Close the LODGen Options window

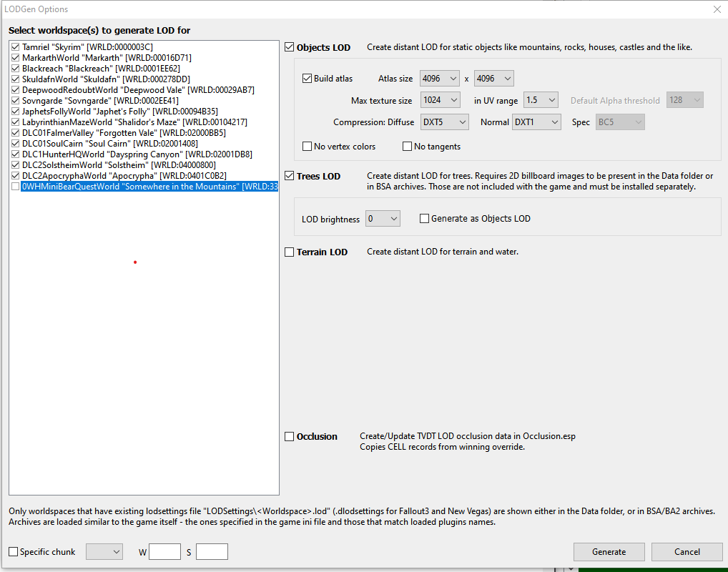tap(717, 9)
